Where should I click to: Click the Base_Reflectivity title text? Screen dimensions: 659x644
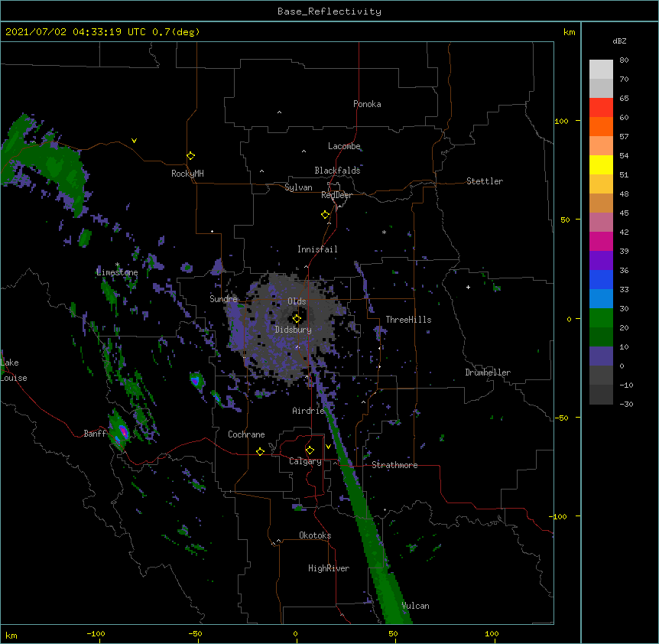tap(329, 11)
